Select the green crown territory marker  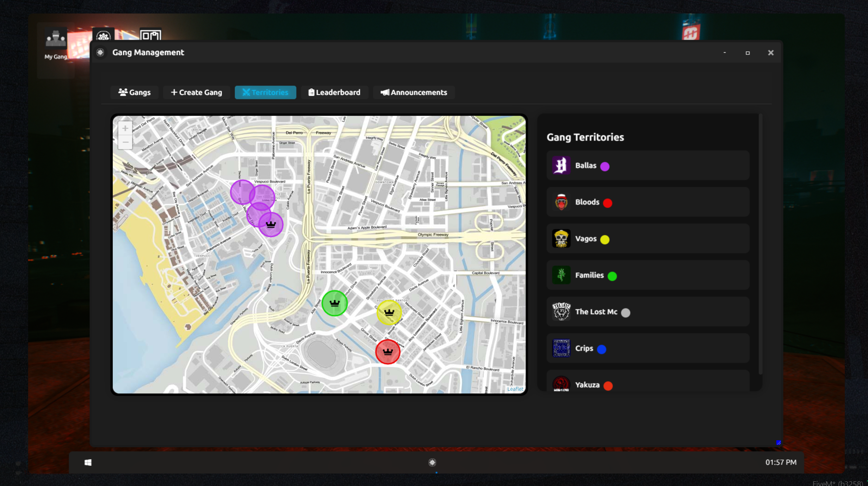tap(334, 304)
